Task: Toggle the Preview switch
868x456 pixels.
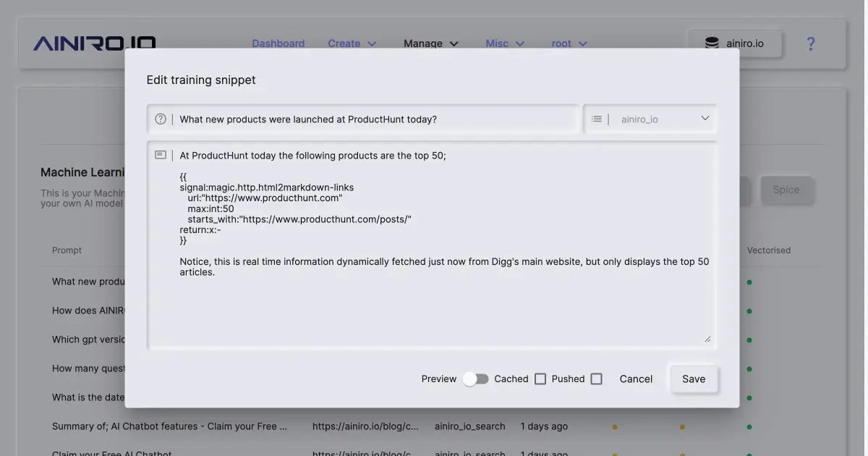Action: tap(476, 379)
